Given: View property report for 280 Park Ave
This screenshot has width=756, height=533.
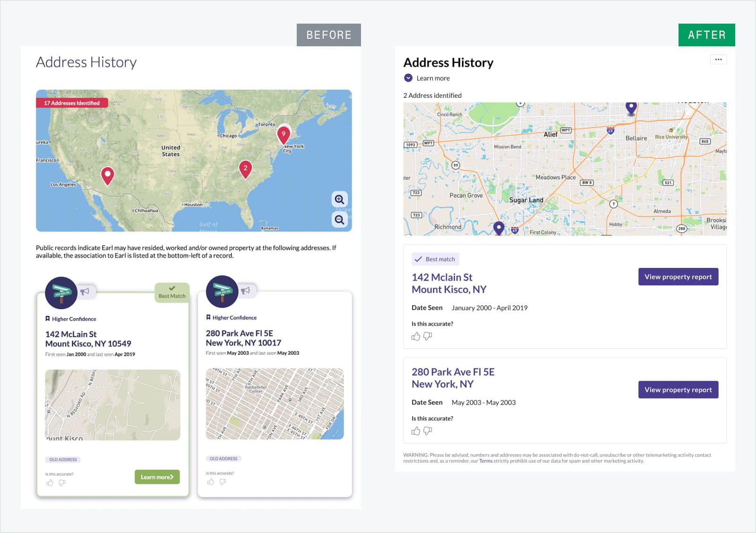Looking at the screenshot, I should point(678,390).
